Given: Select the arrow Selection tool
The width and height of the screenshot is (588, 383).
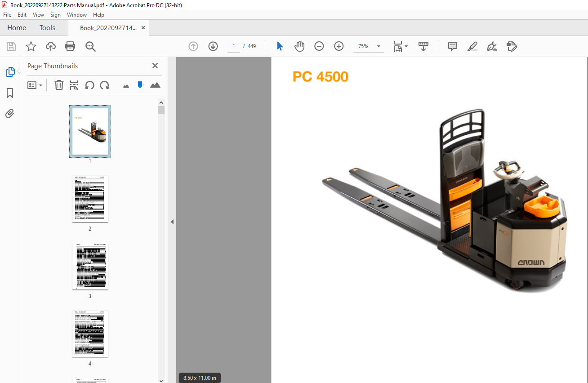Looking at the screenshot, I should 280,46.
